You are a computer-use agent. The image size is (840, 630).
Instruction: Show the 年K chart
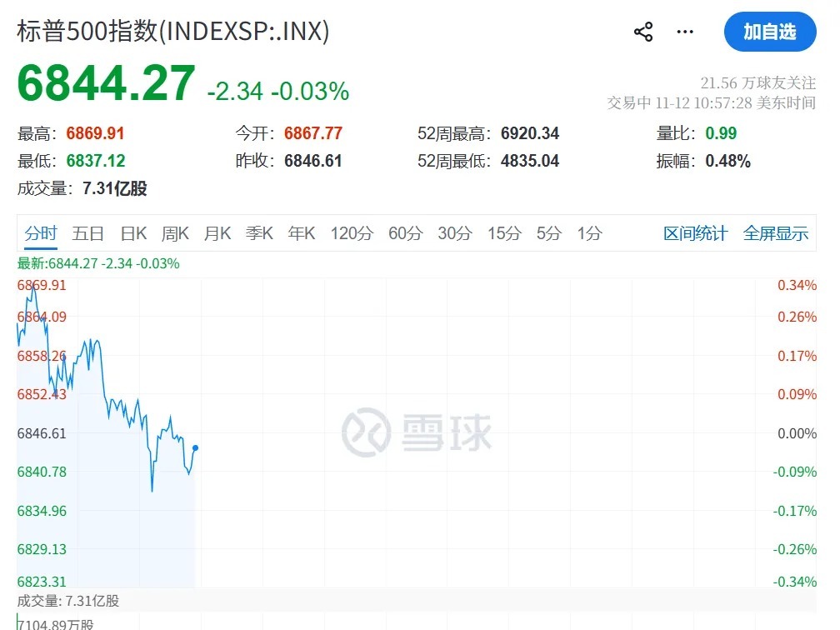point(302,233)
